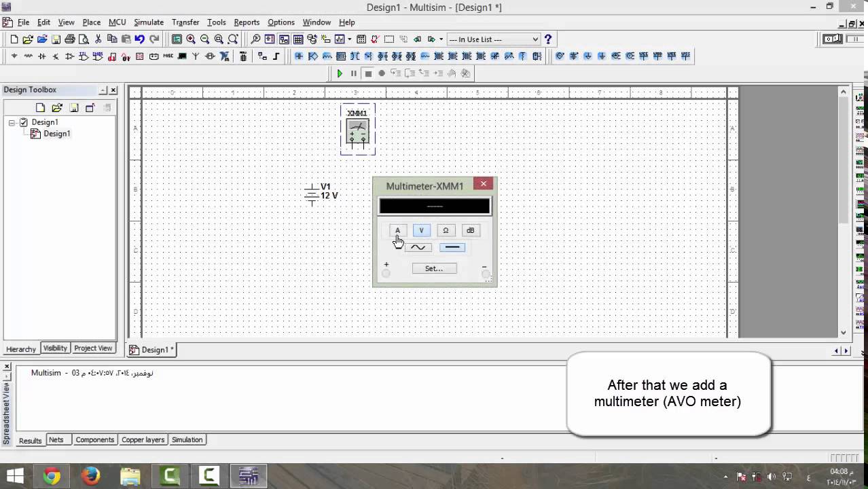Open the Copper layers tab
Image resolution: width=868 pixels, height=489 pixels.
143,440
